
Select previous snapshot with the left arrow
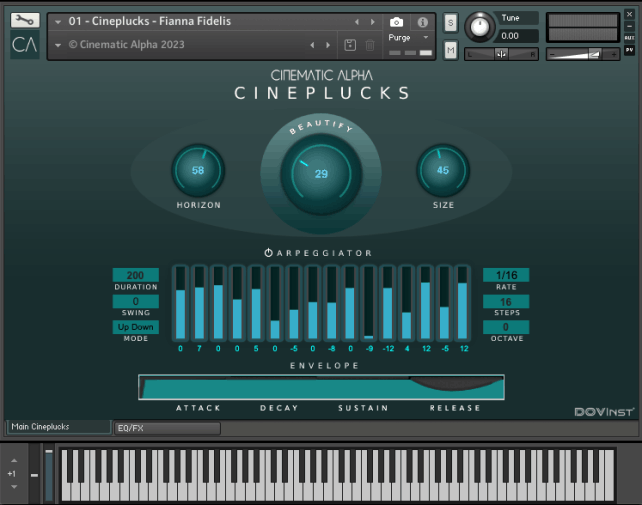[x=312, y=45]
